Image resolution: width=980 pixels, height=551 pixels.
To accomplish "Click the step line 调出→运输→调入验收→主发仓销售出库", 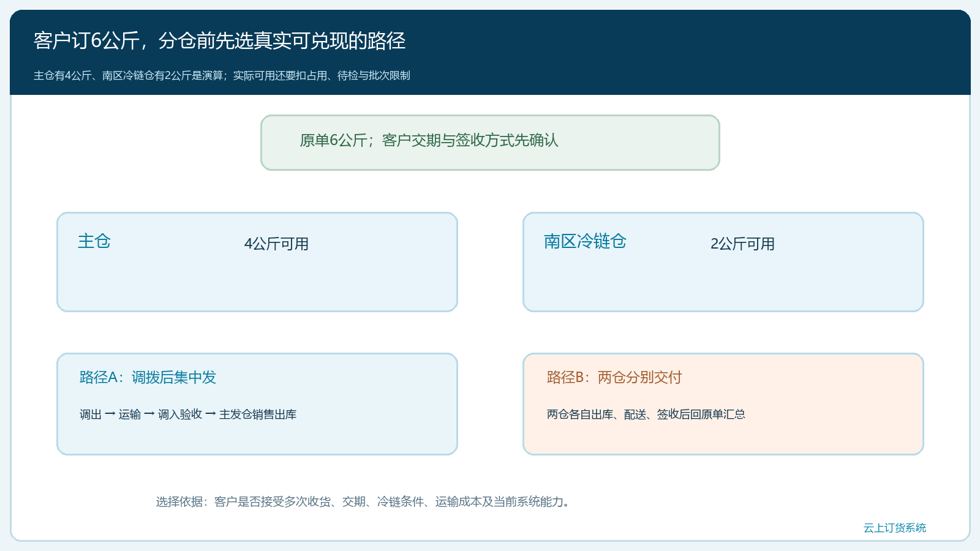I will coord(188,414).
